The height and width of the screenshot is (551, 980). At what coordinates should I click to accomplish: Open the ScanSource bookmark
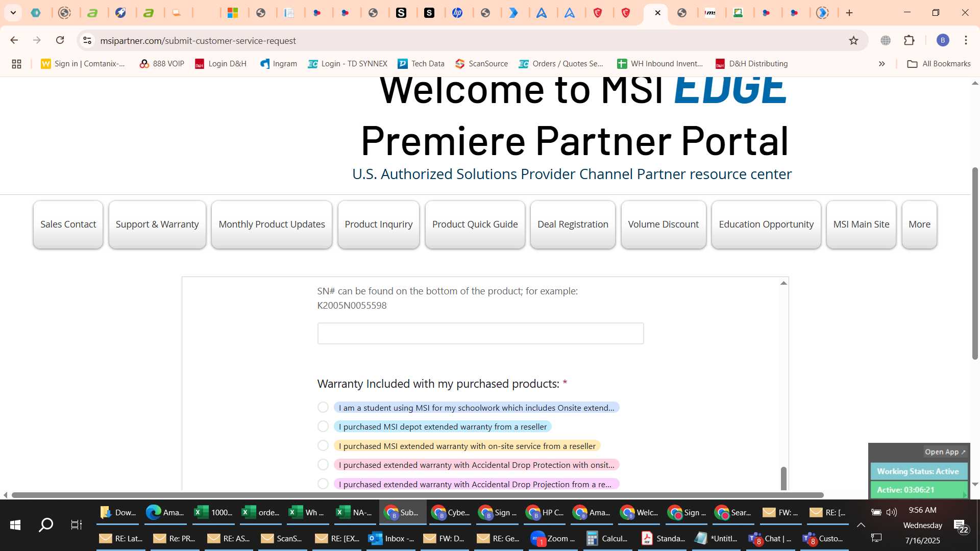click(x=482, y=64)
